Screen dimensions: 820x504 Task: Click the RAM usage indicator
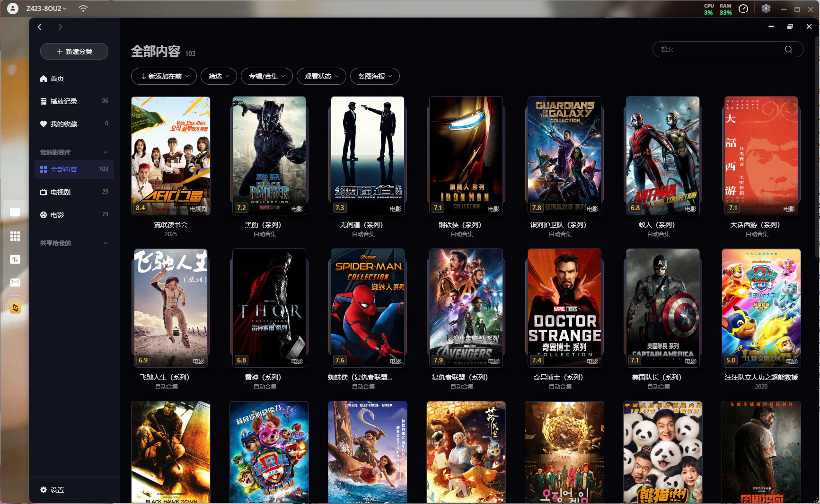725,9
